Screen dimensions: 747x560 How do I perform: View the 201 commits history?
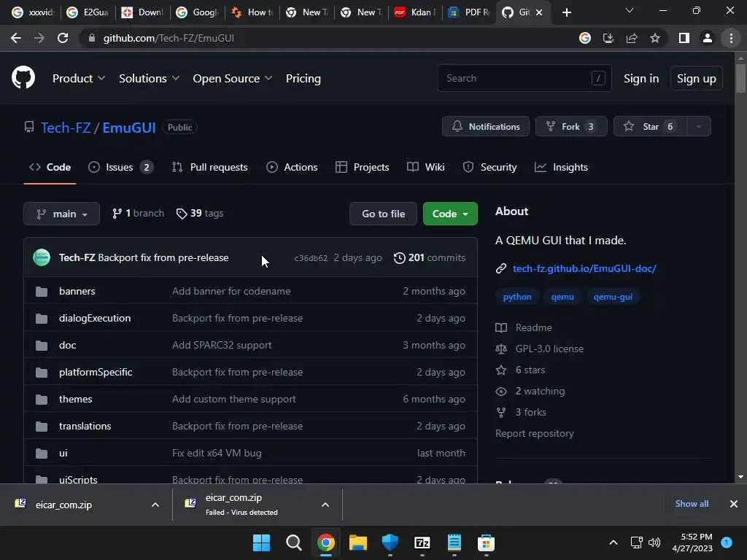(x=429, y=257)
